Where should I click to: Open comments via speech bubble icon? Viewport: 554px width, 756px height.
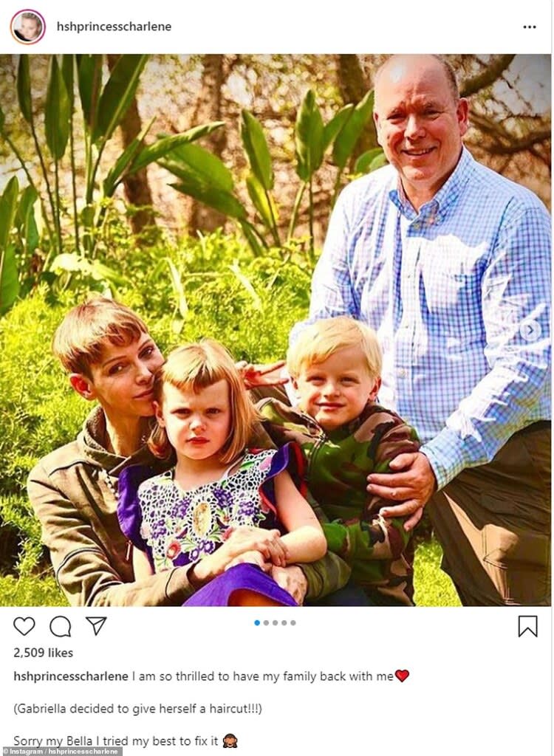click(61, 626)
